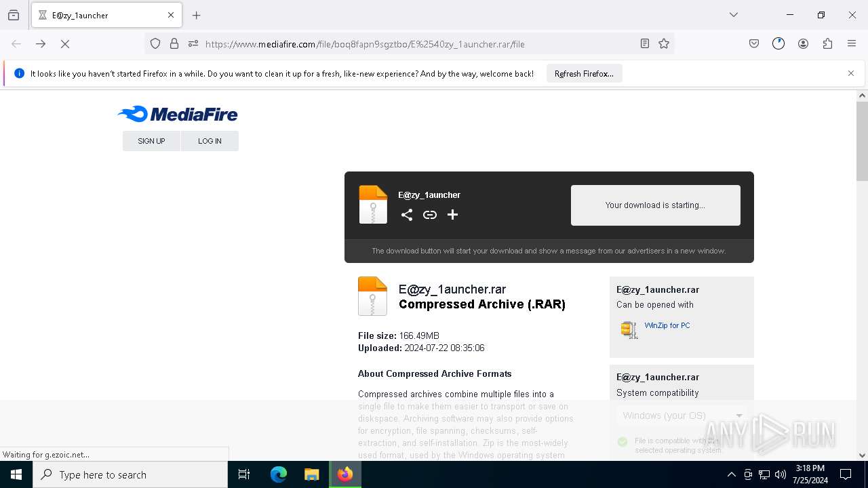868x488 pixels.
Task: Share the file via share icon
Action: (407, 215)
